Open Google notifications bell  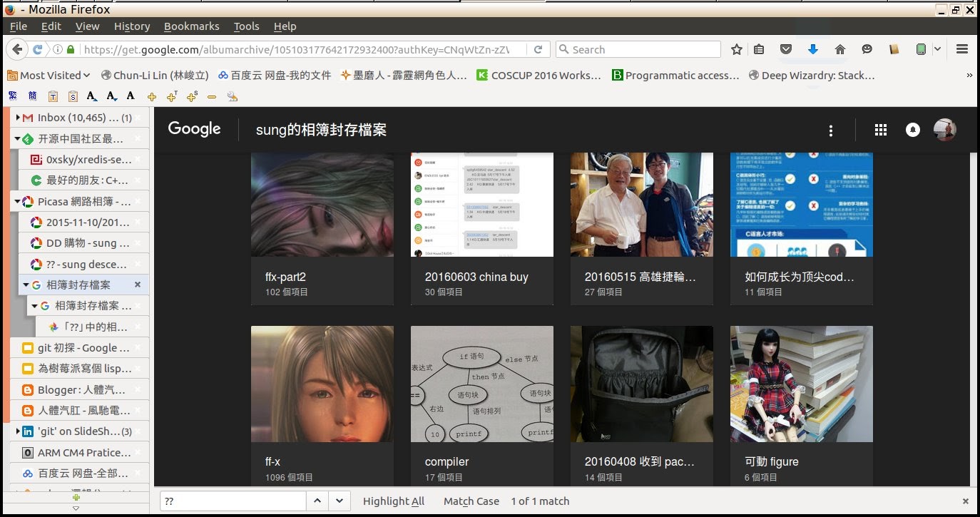tap(912, 130)
